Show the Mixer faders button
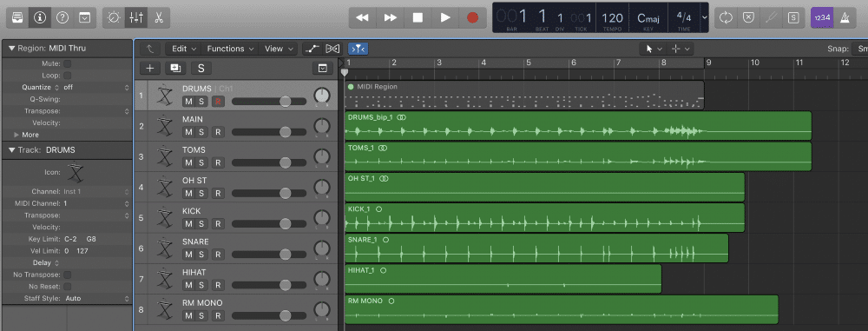 point(135,17)
